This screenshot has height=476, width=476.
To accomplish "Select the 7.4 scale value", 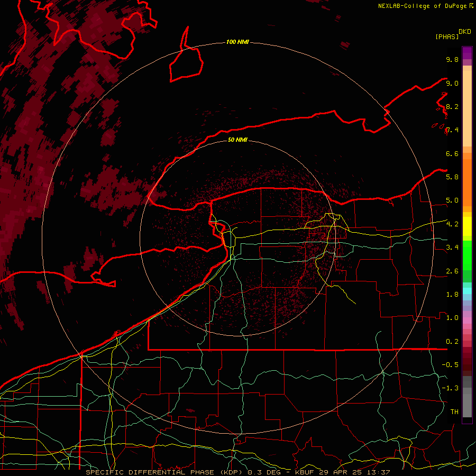I will coord(452,130).
